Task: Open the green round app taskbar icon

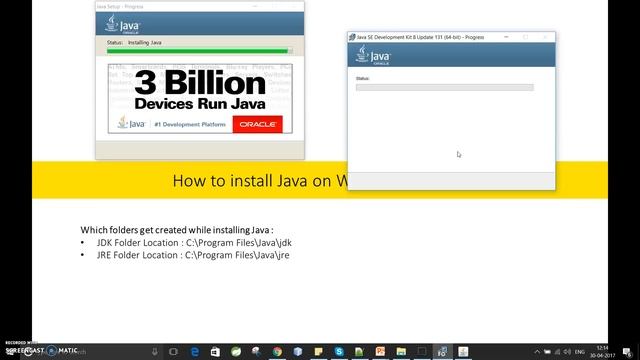Action: click(236, 351)
